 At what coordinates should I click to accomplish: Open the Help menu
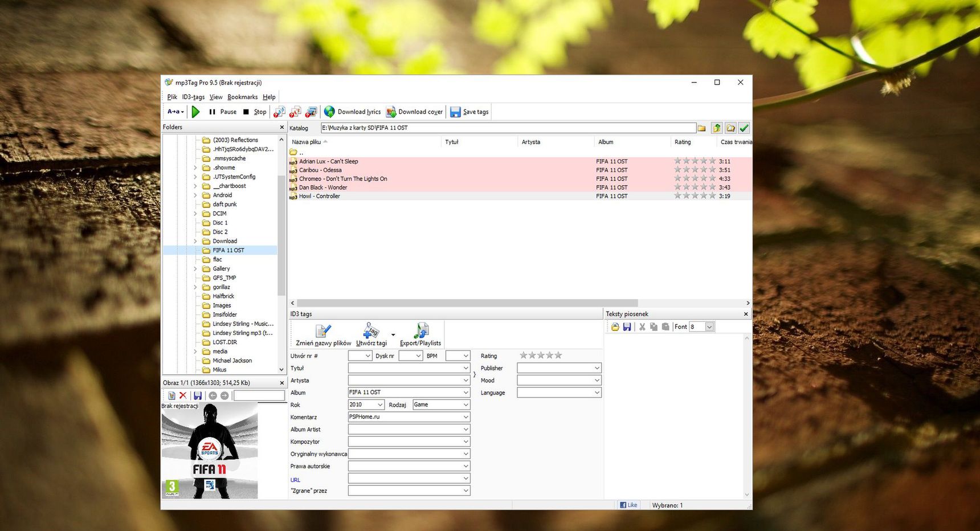269,97
